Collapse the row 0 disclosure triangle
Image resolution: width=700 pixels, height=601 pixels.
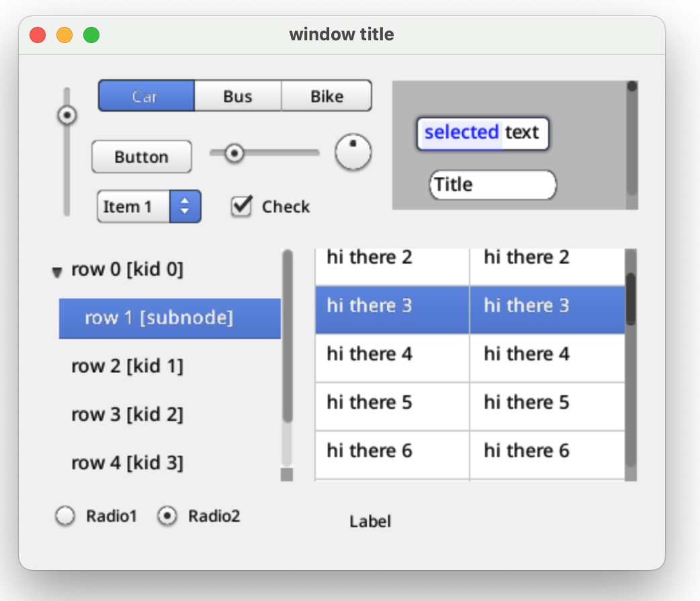(57, 272)
